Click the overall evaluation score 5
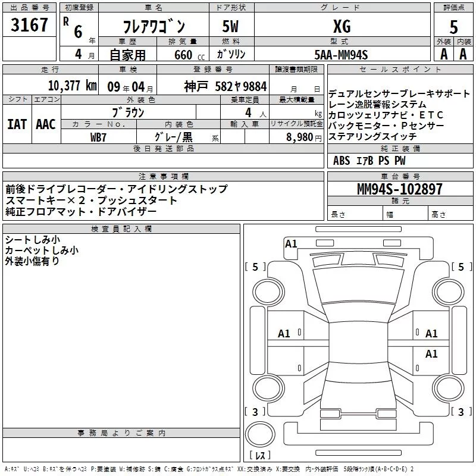The height and width of the screenshot is (476, 476). click(x=453, y=27)
